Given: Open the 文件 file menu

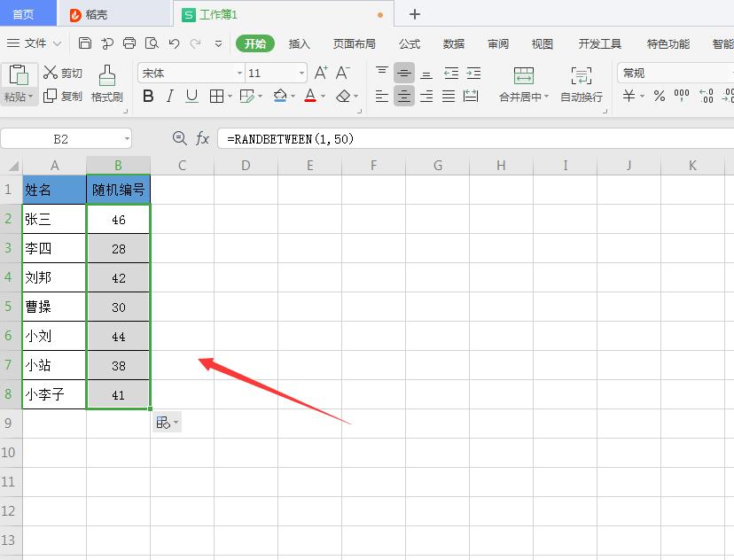Looking at the screenshot, I should click(x=34, y=43).
